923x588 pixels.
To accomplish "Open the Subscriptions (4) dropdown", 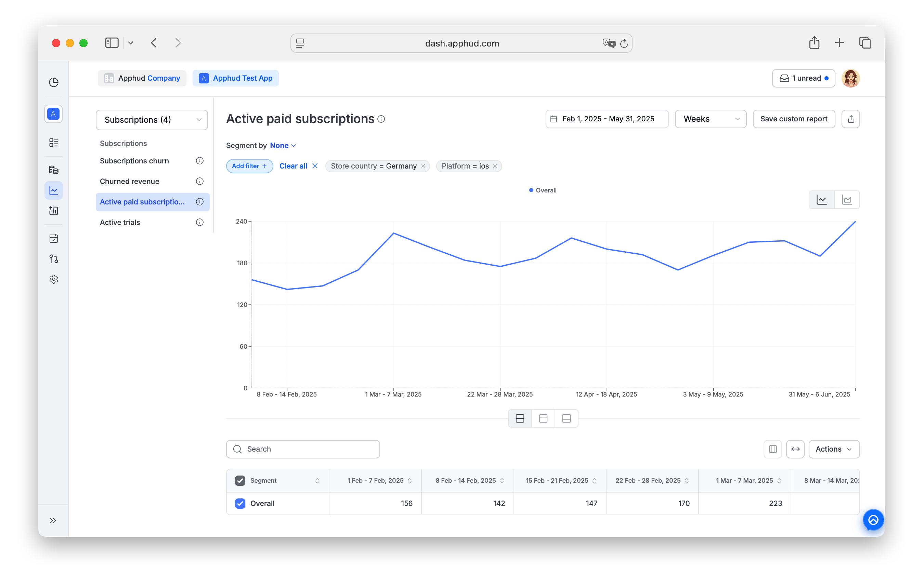I will [152, 120].
